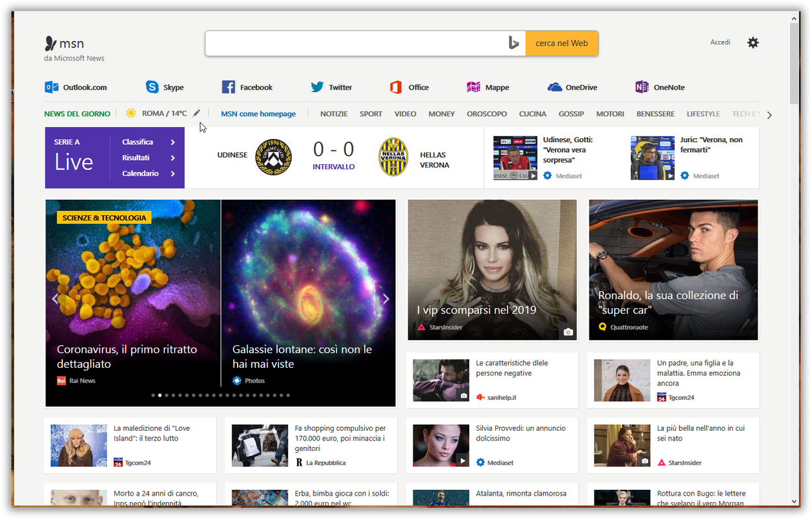The width and height of the screenshot is (812, 519).
Task: Open Outlook.com shortcut icon
Action: tap(51, 87)
